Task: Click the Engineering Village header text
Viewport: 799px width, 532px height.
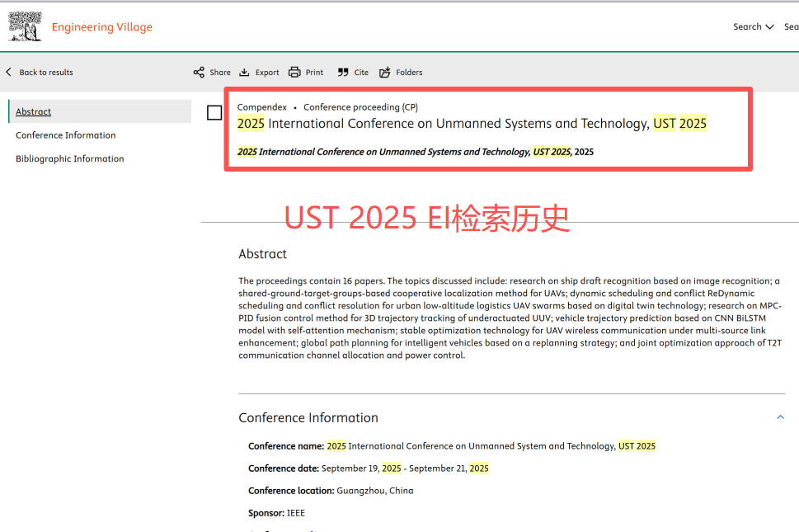Action: point(101,26)
